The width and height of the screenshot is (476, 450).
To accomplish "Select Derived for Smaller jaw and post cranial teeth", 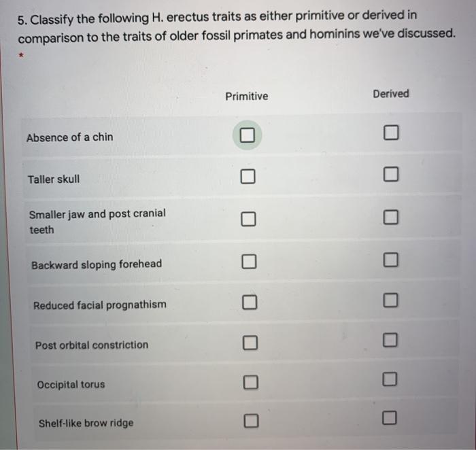I will [x=391, y=218].
